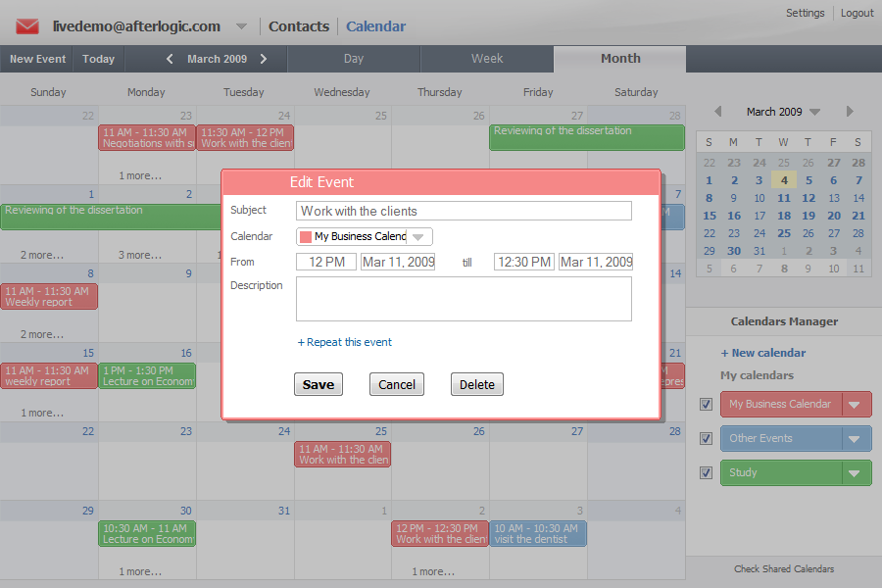This screenshot has width=882, height=588.
Task: Click the red mail envelope icon
Action: [27, 26]
